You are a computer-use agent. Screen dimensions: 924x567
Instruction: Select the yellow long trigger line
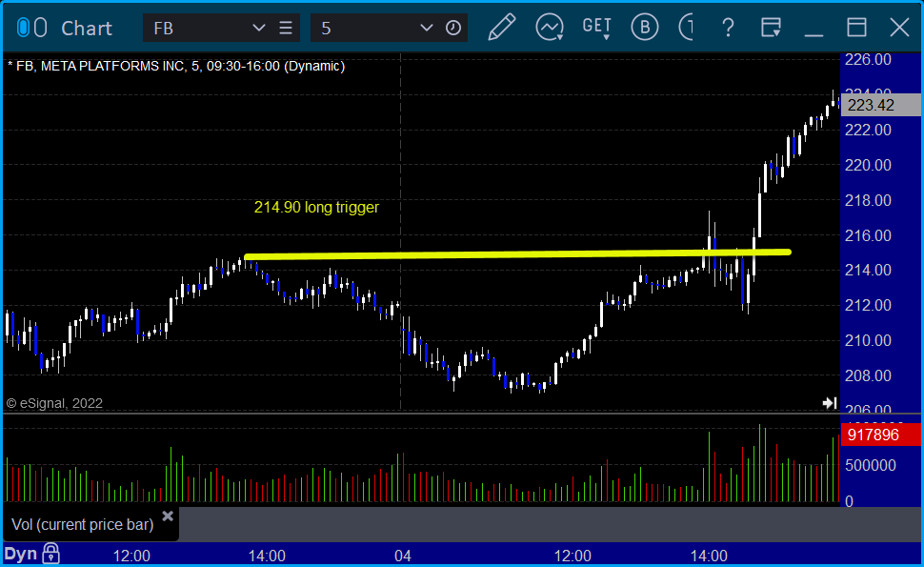[x=517, y=254]
